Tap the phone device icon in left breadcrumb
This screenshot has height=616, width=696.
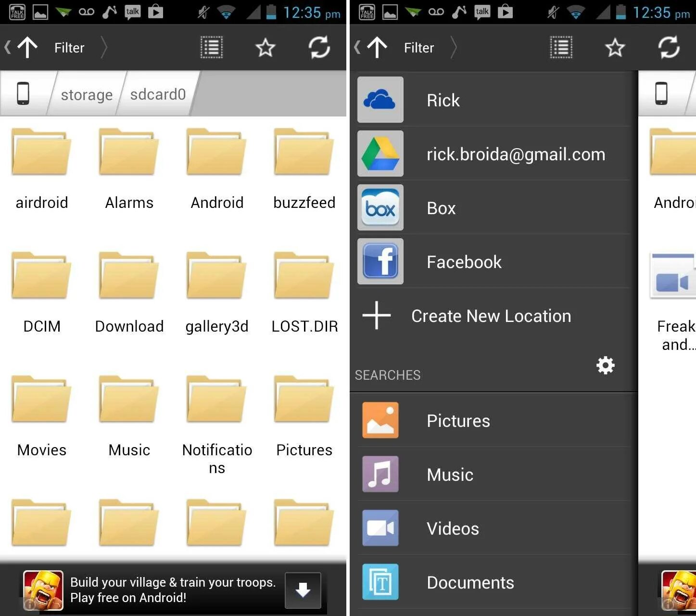click(23, 93)
